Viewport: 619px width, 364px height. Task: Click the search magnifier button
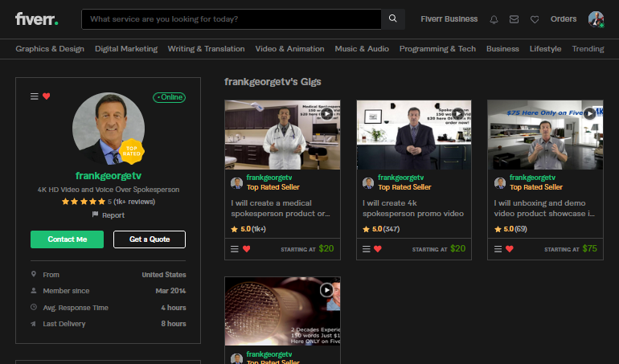[393, 19]
